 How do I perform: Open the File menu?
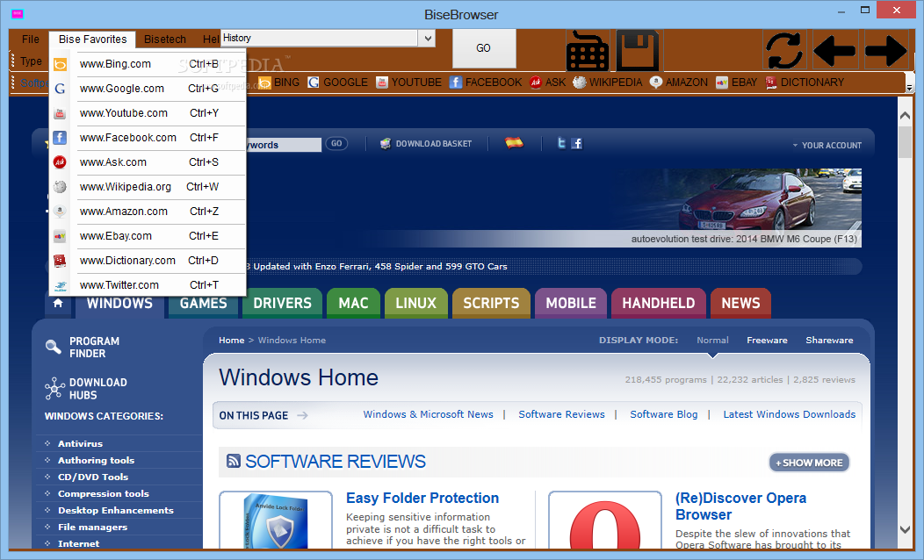pos(31,39)
